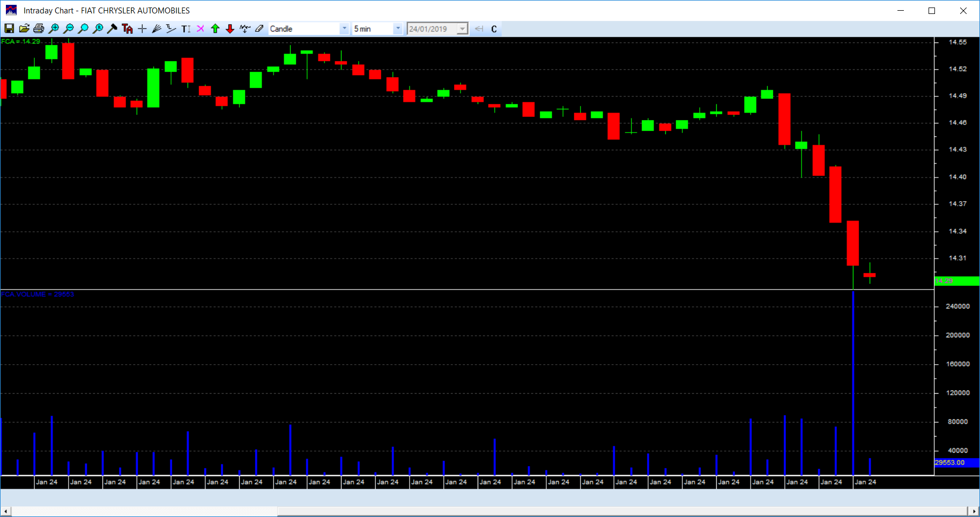Image resolution: width=980 pixels, height=517 pixels.
Task: Click the magenta X delete tool
Action: pyautogui.click(x=201, y=28)
